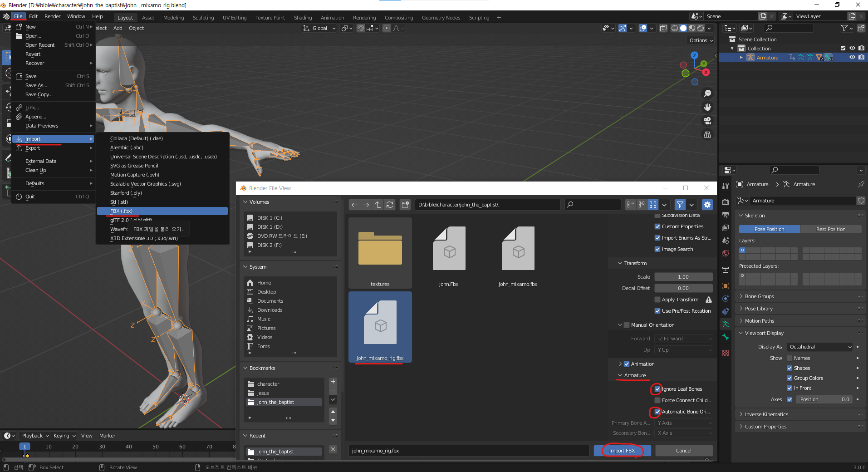This screenshot has height=472, width=868.
Task: Open the Bone properties tab
Action: tap(726, 337)
